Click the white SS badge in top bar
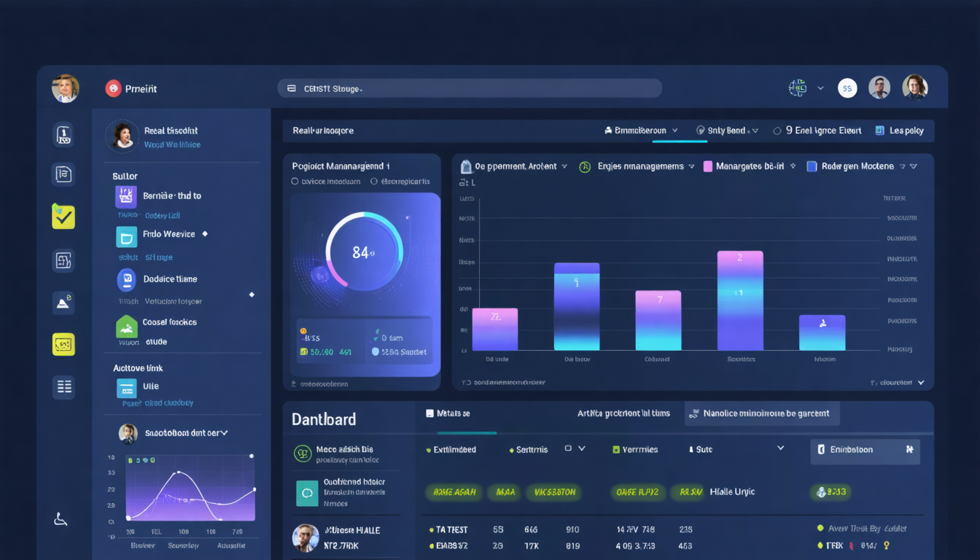Screen dimensions: 980x560 tap(847, 88)
